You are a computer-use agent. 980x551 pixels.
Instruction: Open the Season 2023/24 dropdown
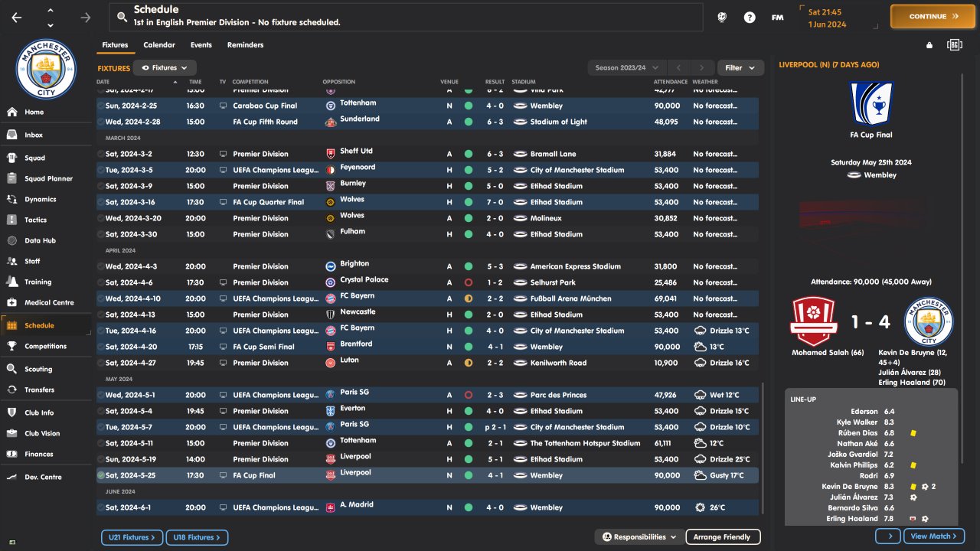(x=627, y=68)
